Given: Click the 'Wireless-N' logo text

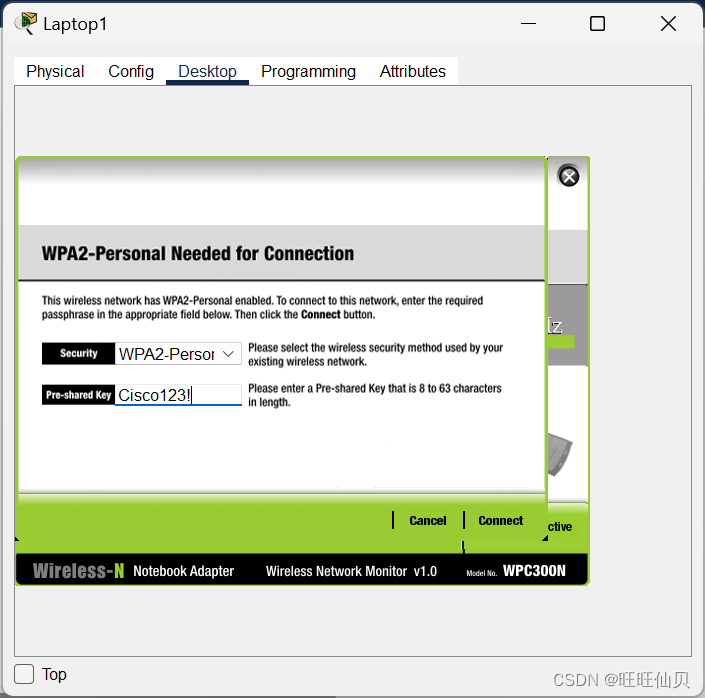Looking at the screenshot, I should point(78,571).
